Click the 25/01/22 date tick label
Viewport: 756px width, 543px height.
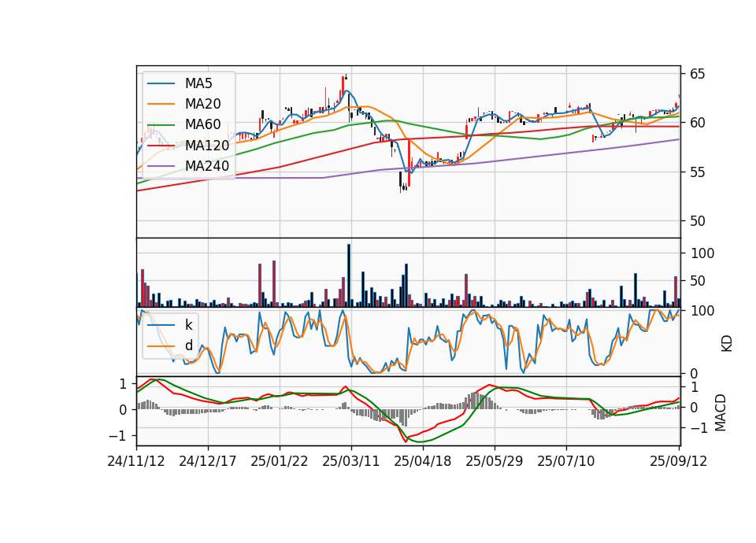(x=279, y=461)
